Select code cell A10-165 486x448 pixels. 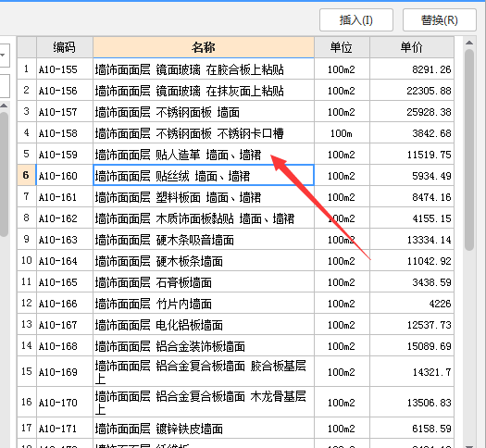65,282
